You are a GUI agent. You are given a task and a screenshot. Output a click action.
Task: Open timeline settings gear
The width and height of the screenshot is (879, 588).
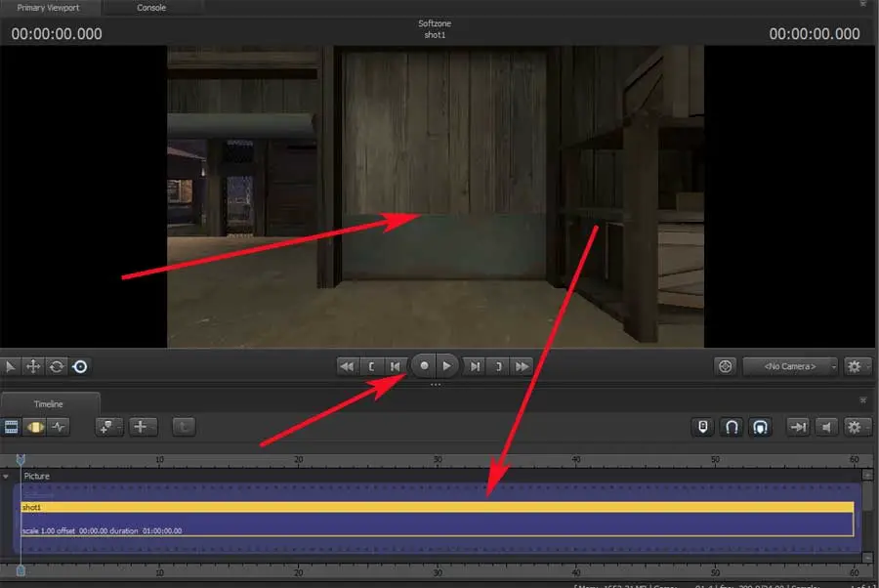coord(854,427)
